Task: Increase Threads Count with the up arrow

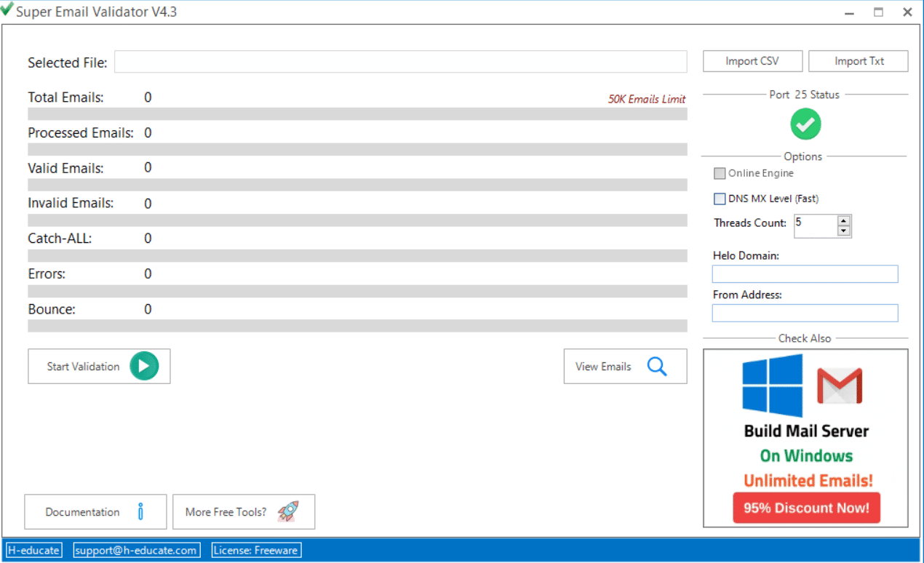Action: (843, 220)
